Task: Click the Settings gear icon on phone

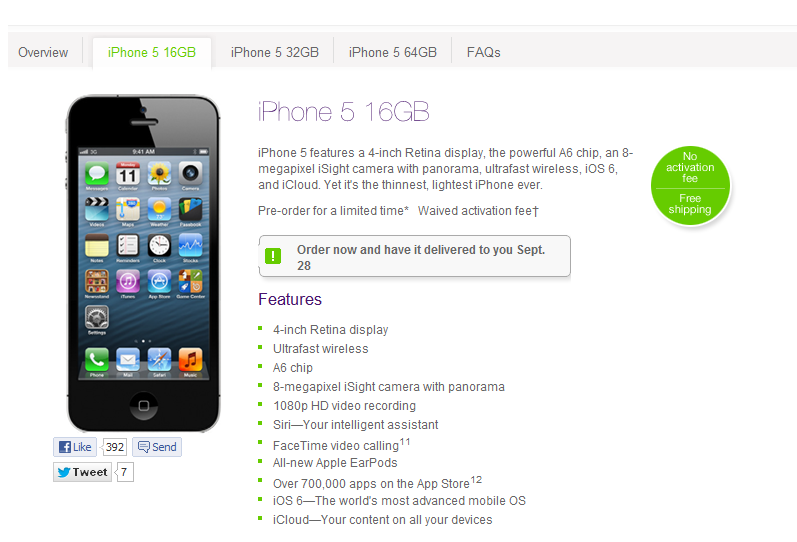Action: (97, 317)
